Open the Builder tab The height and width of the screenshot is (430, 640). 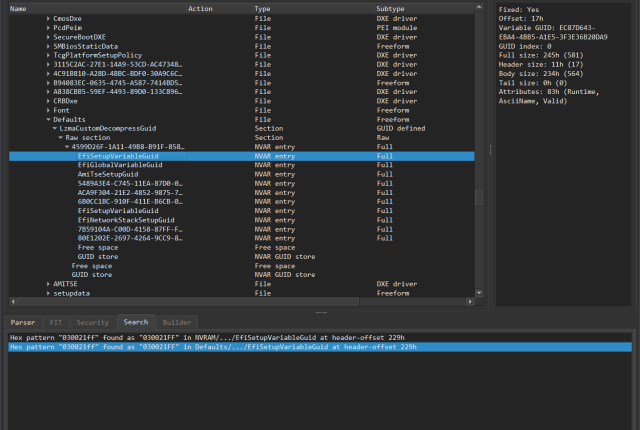coord(177,322)
